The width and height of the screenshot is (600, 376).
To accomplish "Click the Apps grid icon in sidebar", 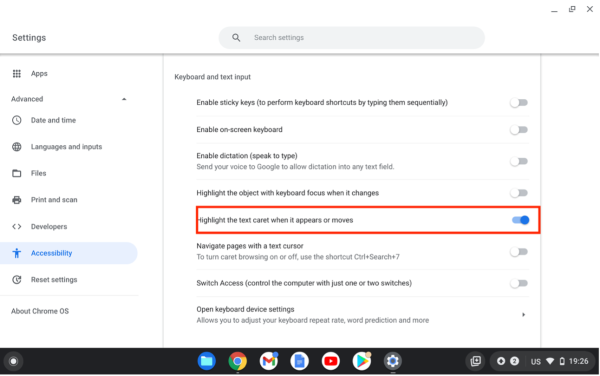I will coord(16,73).
